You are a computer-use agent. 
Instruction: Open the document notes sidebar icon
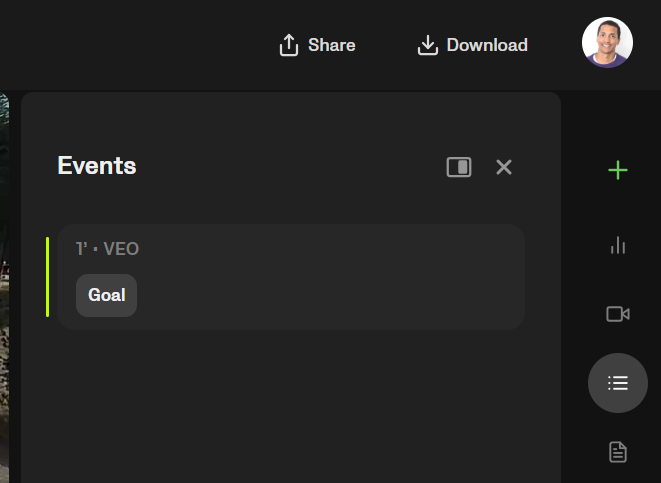(618, 452)
